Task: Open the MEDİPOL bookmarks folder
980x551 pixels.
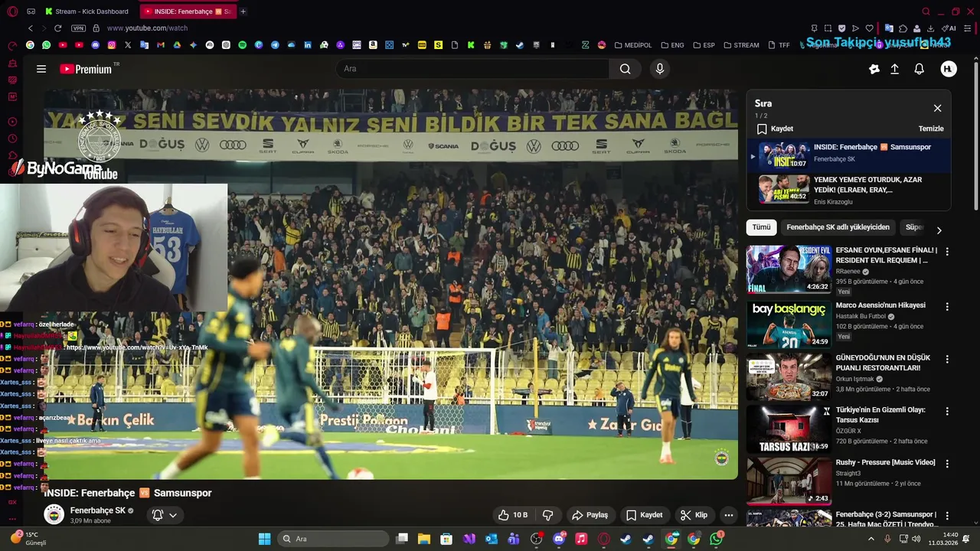Action: pyautogui.click(x=633, y=45)
